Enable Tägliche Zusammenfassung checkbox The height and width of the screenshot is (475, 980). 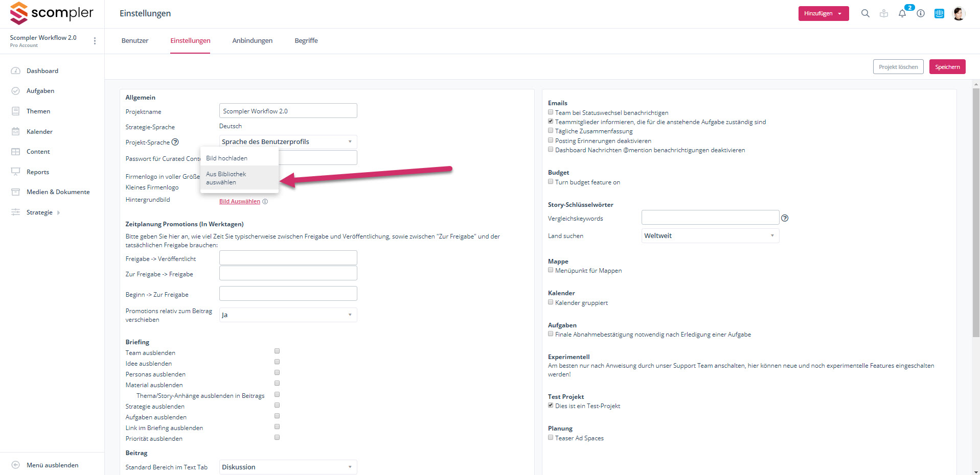pos(551,131)
